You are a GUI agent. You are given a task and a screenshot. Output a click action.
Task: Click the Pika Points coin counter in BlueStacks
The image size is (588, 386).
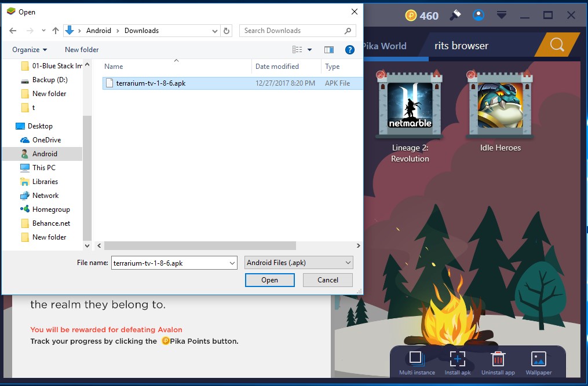422,16
